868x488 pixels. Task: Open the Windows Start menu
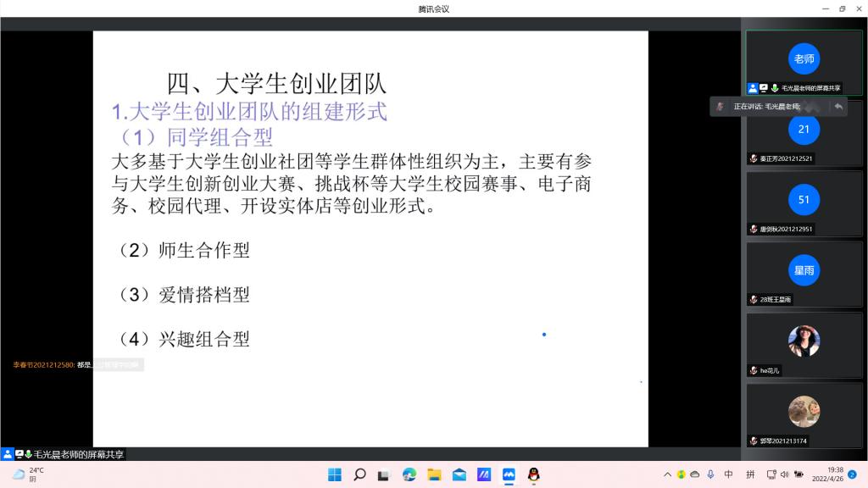coord(335,474)
